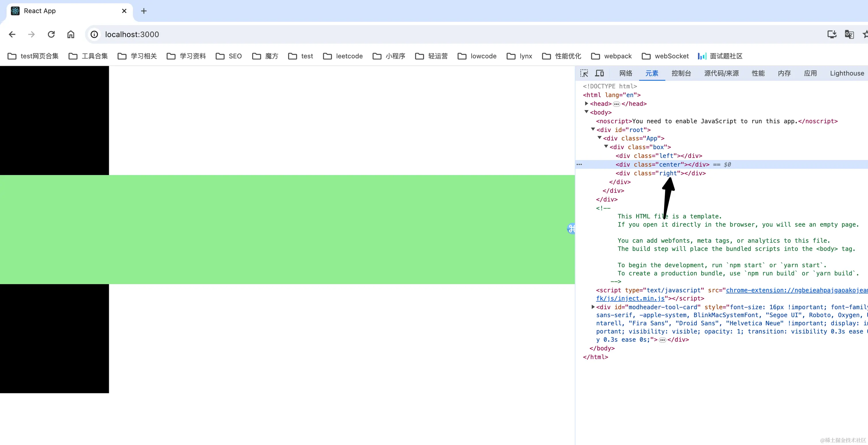The height and width of the screenshot is (445, 868).
Task: Switch to the Lighthouse tab
Action: click(x=847, y=73)
